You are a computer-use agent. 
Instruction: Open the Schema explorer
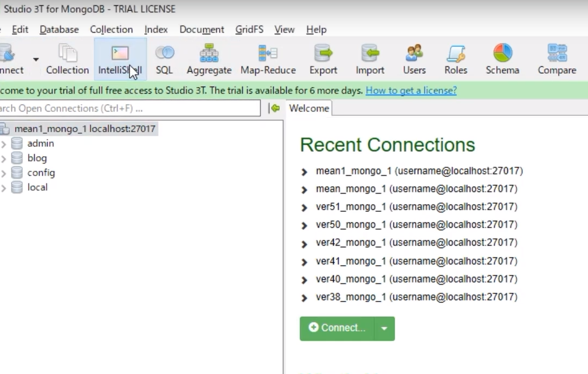pos(502,59)
